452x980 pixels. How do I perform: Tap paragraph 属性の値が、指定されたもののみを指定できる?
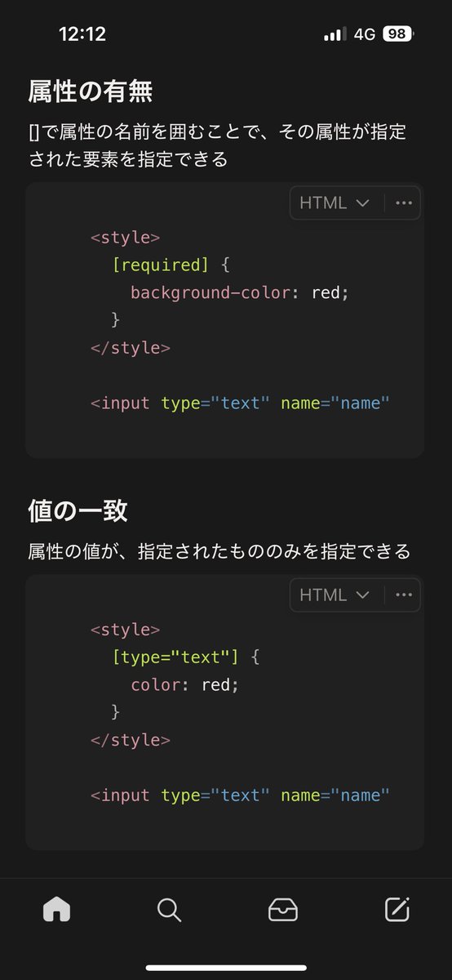point(219,551)
